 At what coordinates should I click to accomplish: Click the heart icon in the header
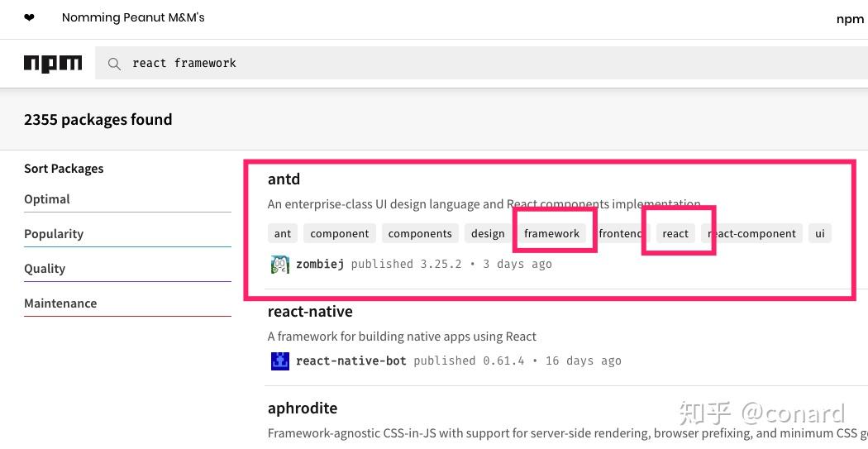30,17
